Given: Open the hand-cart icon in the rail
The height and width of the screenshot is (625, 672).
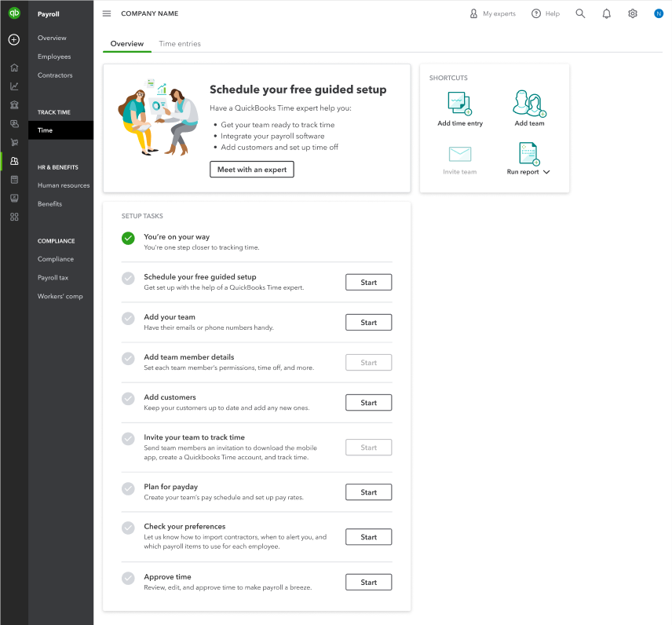Looking at the screenshot, I should tap(14, 142).
